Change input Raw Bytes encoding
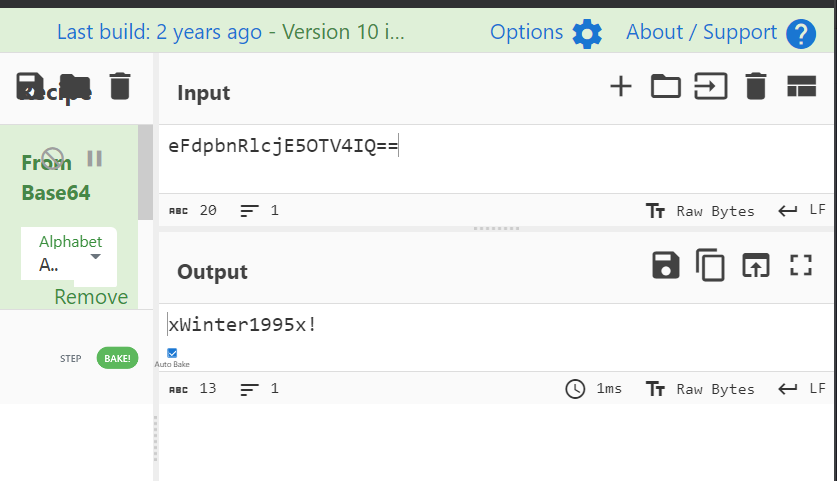This screenshot has height=481, width=837. (x=701, y=211)
